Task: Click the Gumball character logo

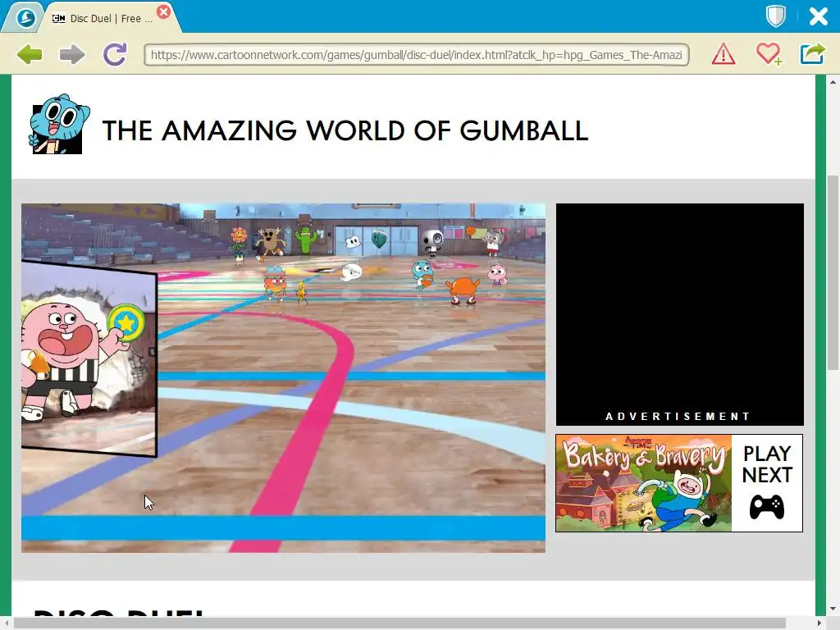Action: point(58,125)
